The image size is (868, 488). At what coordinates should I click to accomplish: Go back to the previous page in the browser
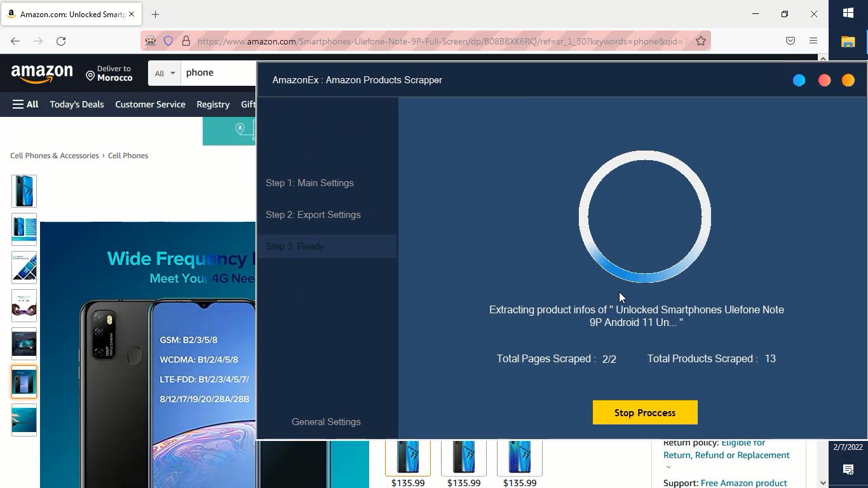(15, 41)
